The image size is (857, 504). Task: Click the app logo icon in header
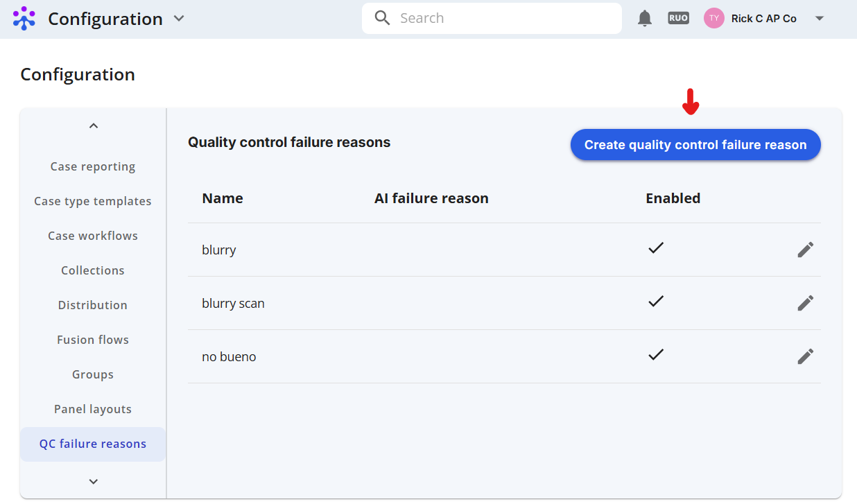pos(24,19)
